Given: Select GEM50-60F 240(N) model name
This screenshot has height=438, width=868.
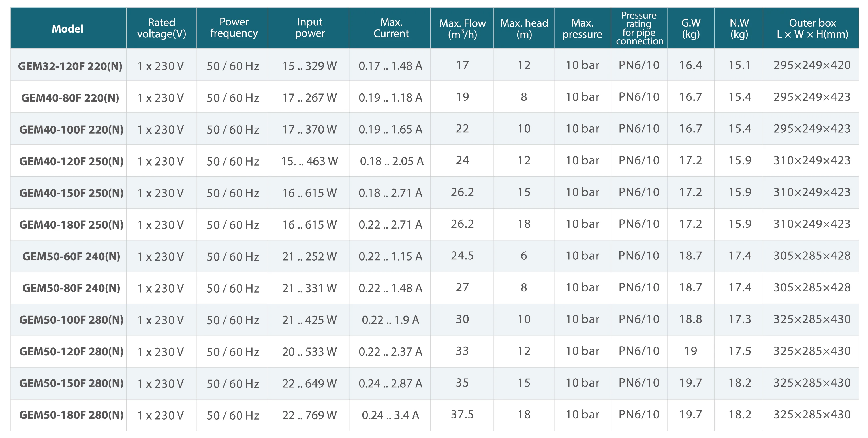Looking at the screenshot, I should tap(71, 257).
